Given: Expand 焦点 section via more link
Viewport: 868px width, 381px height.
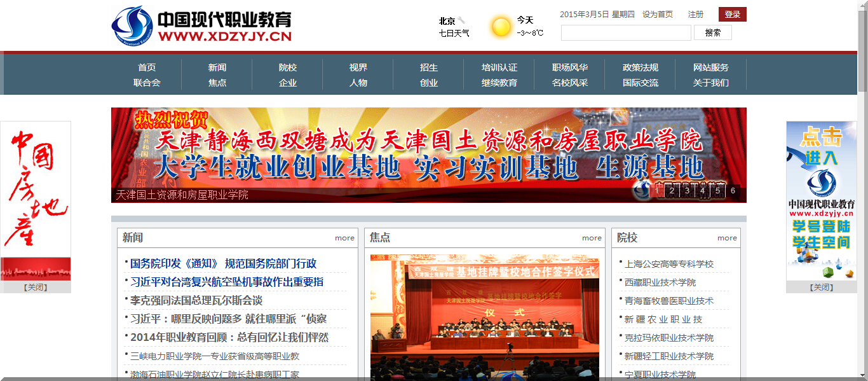Looking at the screenshot, I should (x=592, y=238).
